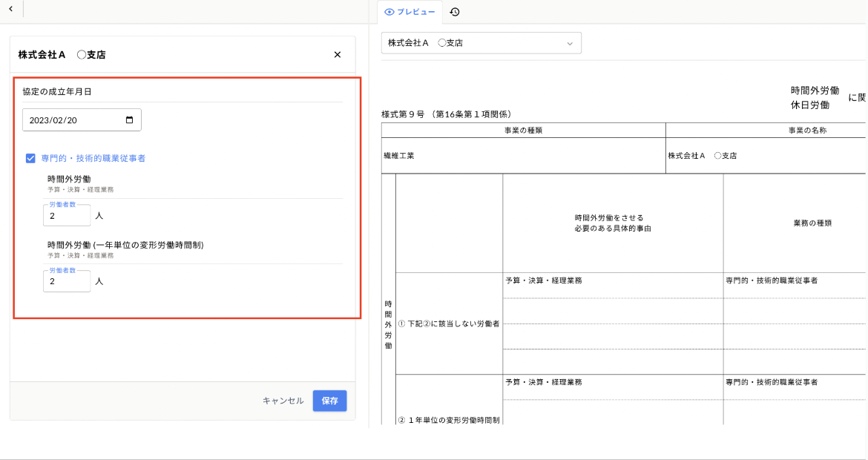Click 時間外労働をさせる必要のある具体的事由 header cell
This screenshot has width=868, height=460.
coord(613,223)
